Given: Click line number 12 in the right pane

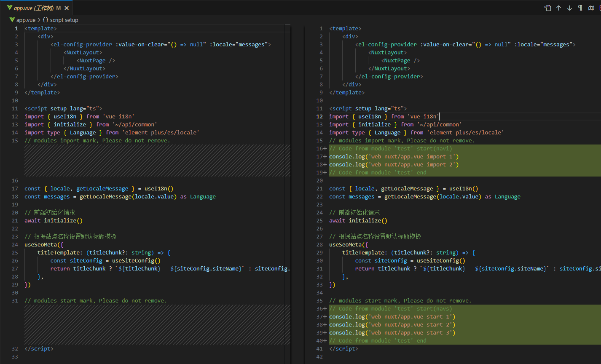Looking at the screenshot, I should point(319,117).
